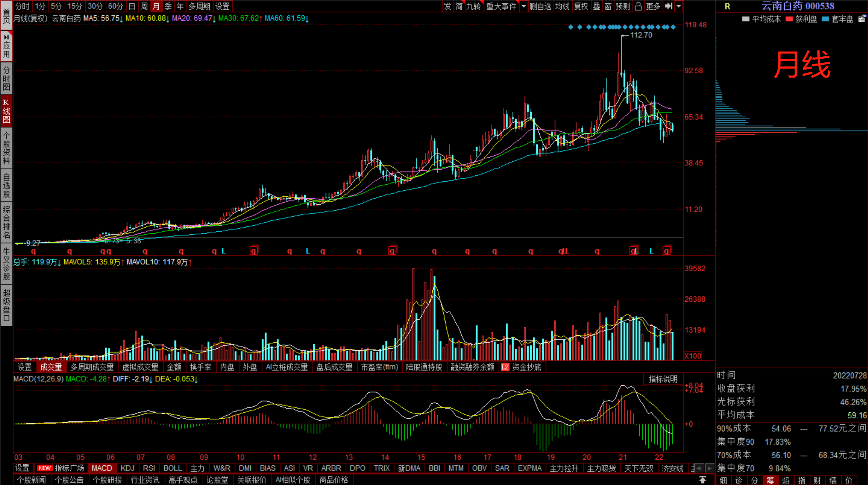Switch to the 周 weekly period tab

coord(144,6)
